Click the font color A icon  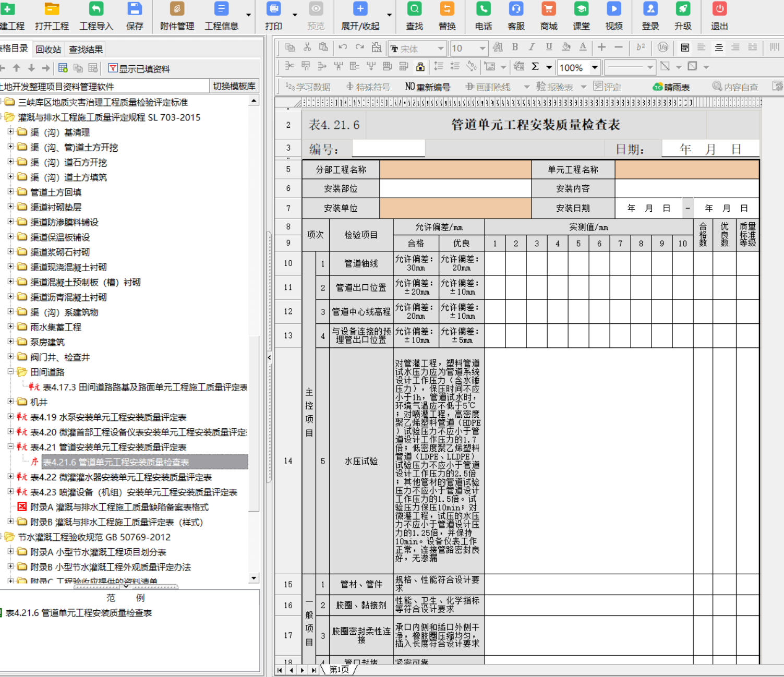(x=583, y=47)
